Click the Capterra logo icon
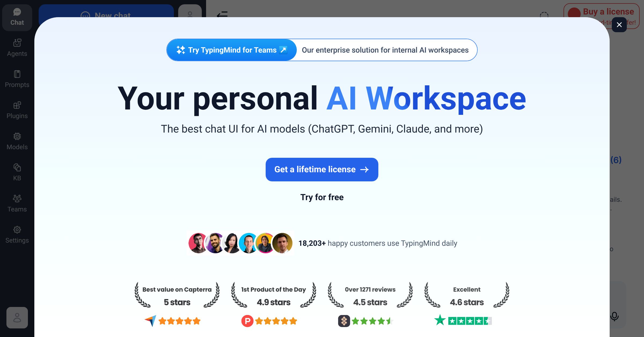Screen dimensions: 644x337 coord(150,321)
